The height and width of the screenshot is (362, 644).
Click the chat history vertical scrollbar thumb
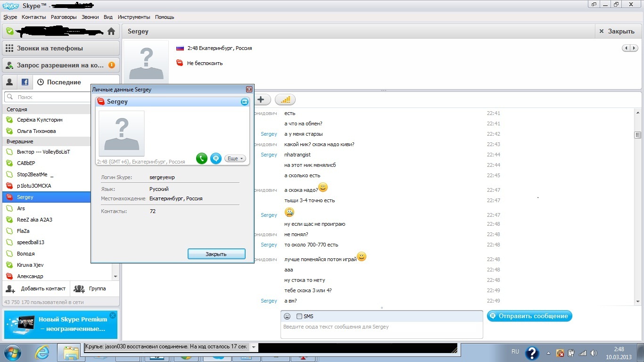pyautogui.click(x=638, y=135)
